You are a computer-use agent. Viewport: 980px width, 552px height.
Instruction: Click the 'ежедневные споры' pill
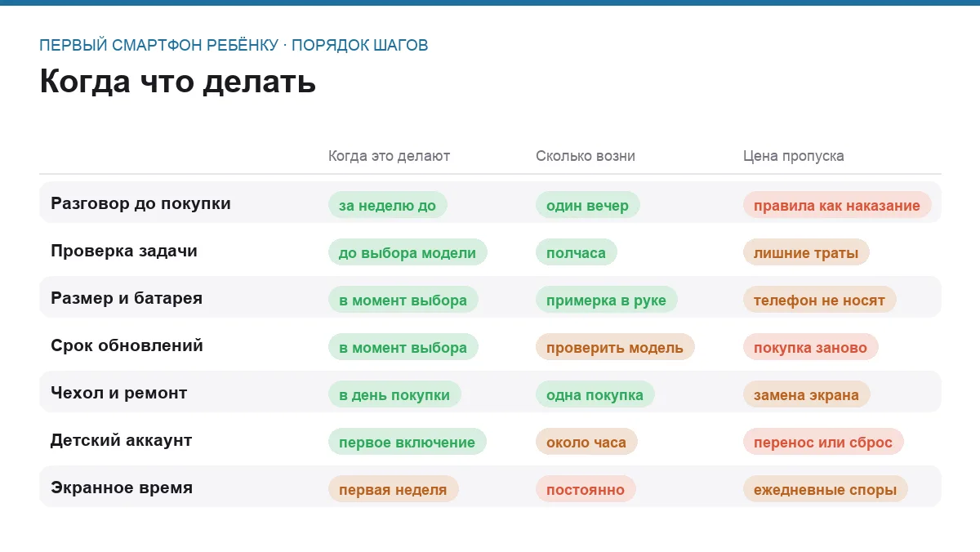point(826,489)
